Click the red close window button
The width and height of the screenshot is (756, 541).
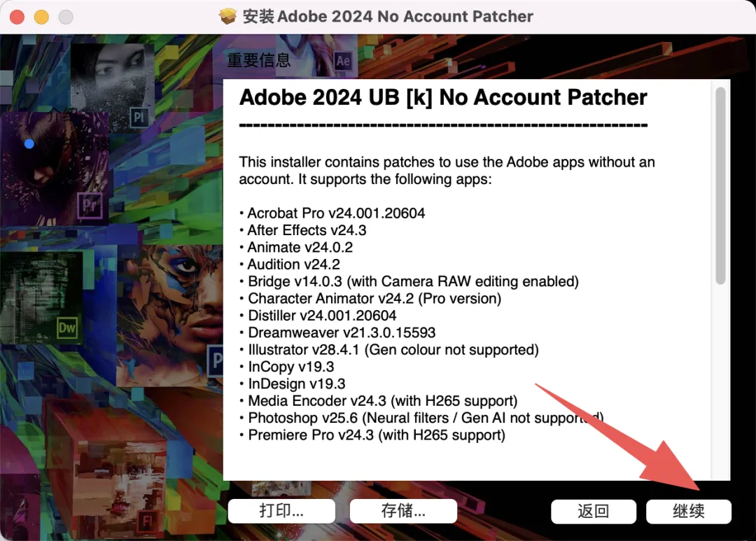(x=17, y=17)
